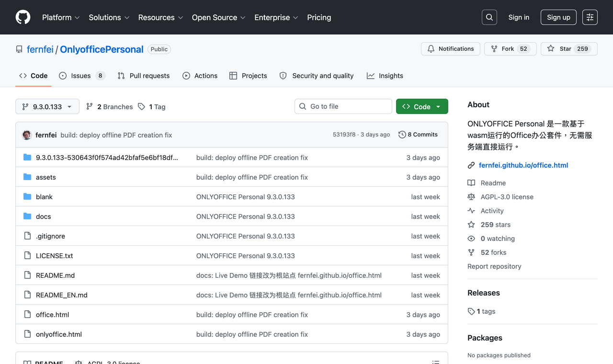Image resolution: width=613 pixels, height=364 pixels.
Task: Switch to the Projects tab
Action: [x=248, y=76]
